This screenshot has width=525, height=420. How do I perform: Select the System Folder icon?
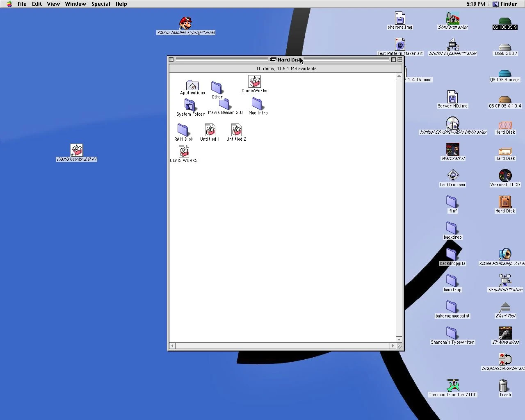pos(189,105)
